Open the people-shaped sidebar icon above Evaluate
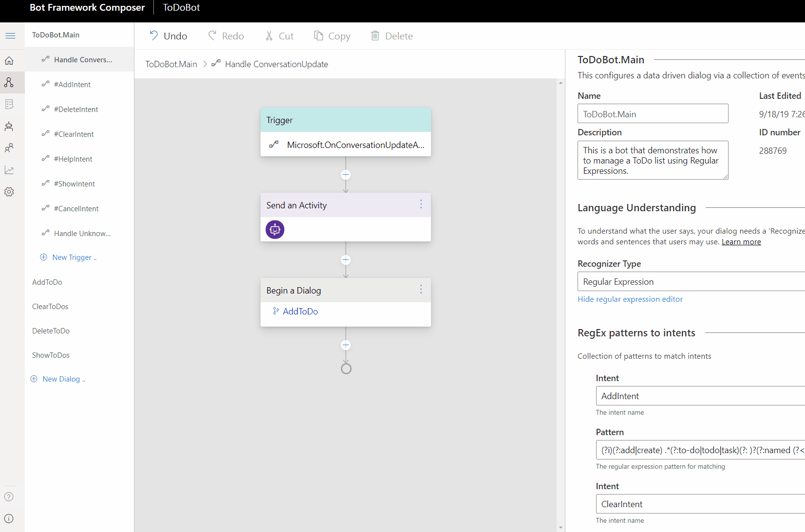This screenshot has width=805, height=532. click(9, 148)
